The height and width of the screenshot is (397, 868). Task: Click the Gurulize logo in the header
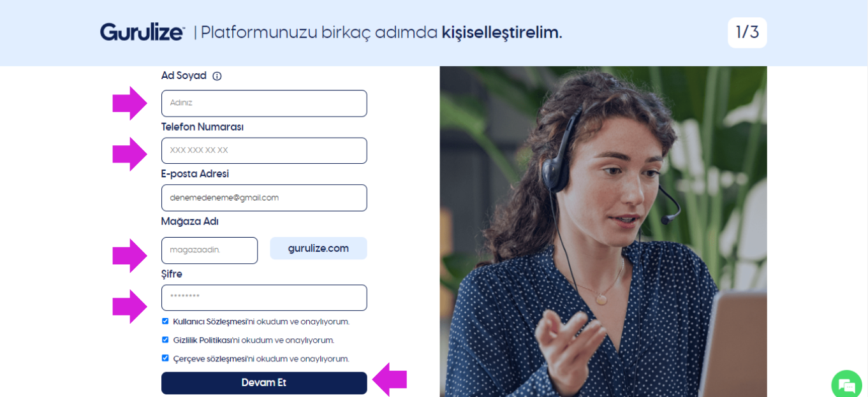(142, 32)
